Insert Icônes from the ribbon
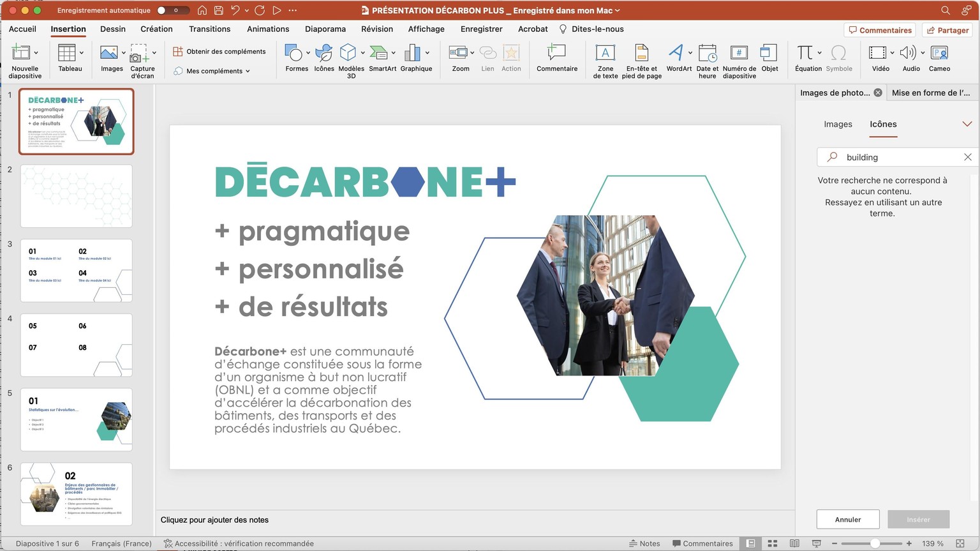 [x=324, y=52]
